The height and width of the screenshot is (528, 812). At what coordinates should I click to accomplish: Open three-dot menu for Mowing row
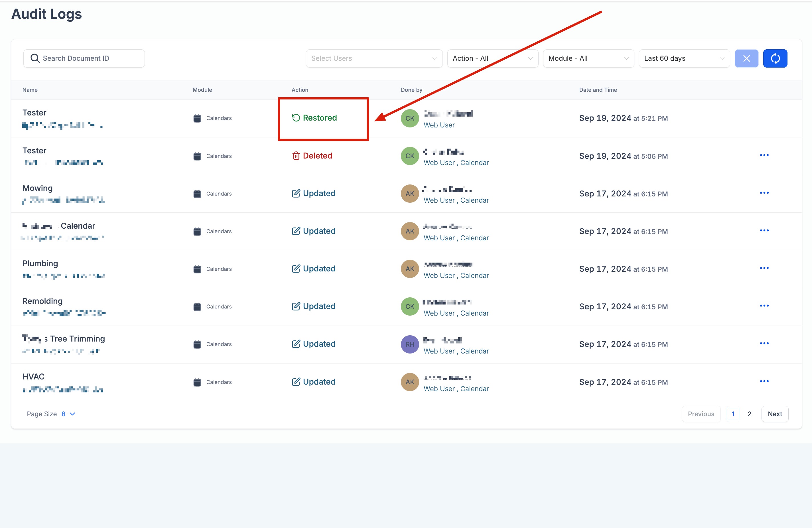coord(764,193)
